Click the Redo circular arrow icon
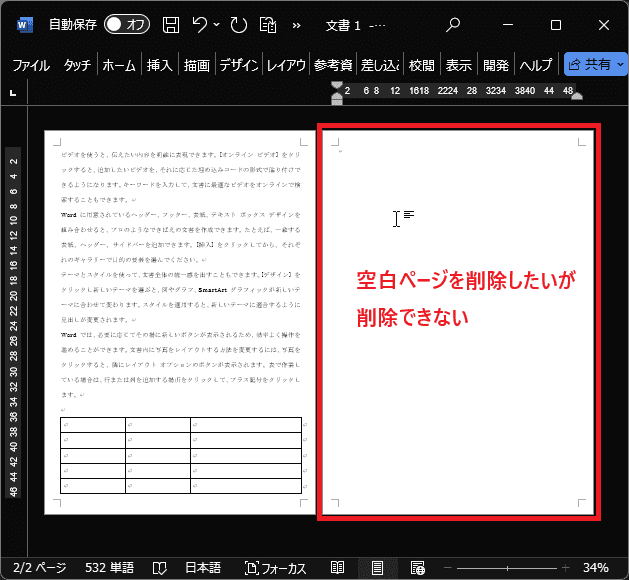Viewport: 629px width, 580px height. (x=238, y=24)
